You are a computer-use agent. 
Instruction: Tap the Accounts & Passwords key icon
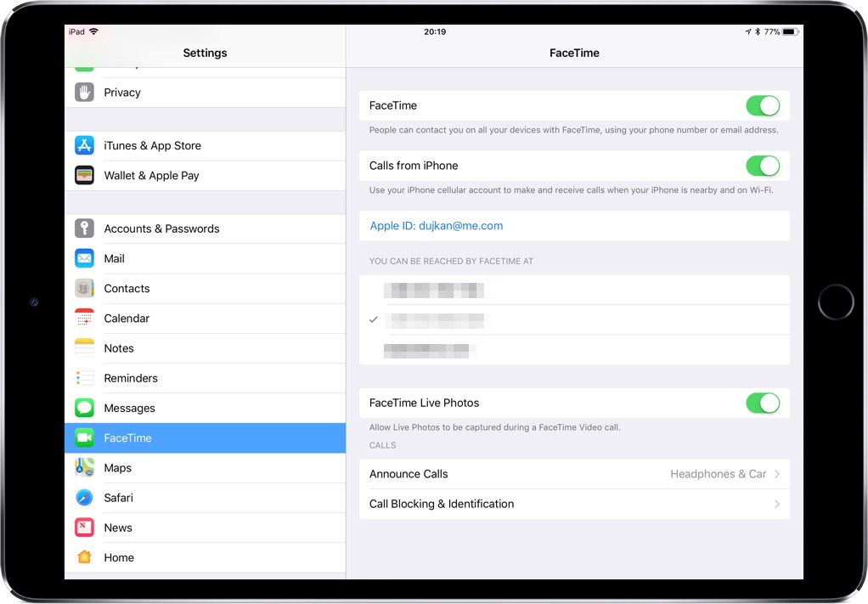click(x=84, y=229)
